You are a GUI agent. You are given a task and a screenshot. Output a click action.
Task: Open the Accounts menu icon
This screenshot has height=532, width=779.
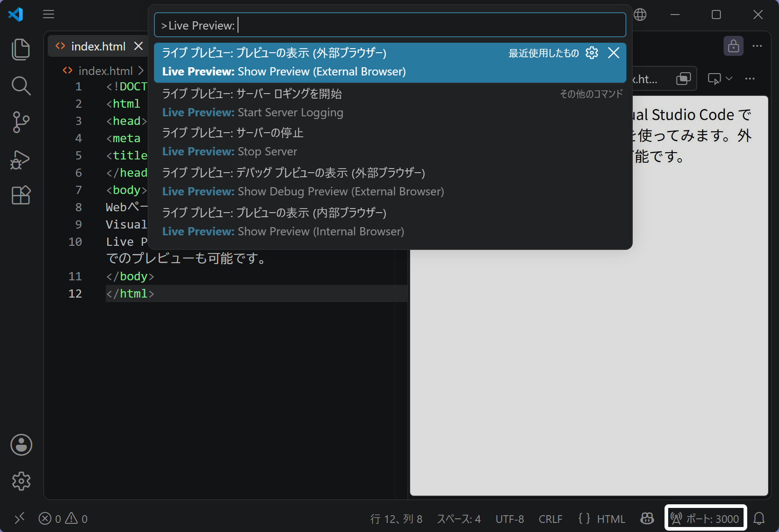tap(21, 445)
